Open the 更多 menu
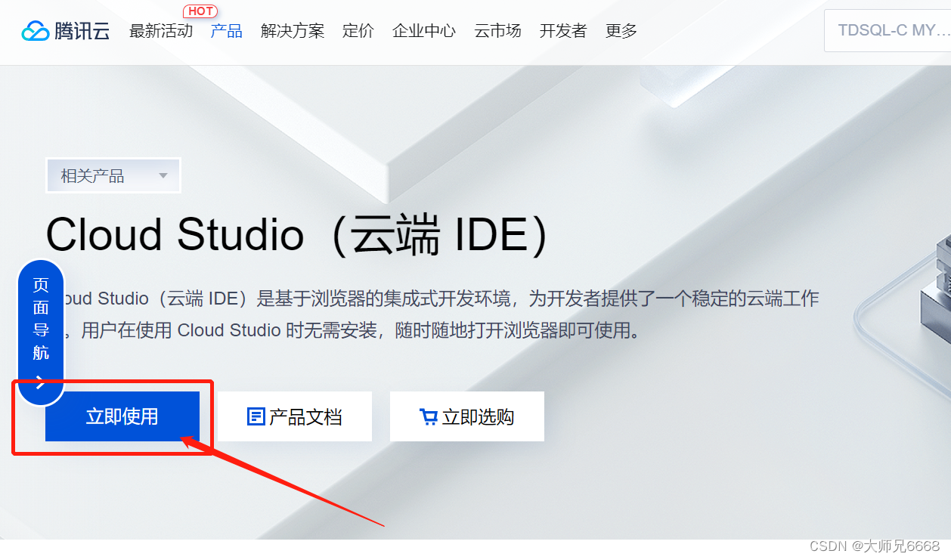Screen dimensions: 951x560 [621, 31]
